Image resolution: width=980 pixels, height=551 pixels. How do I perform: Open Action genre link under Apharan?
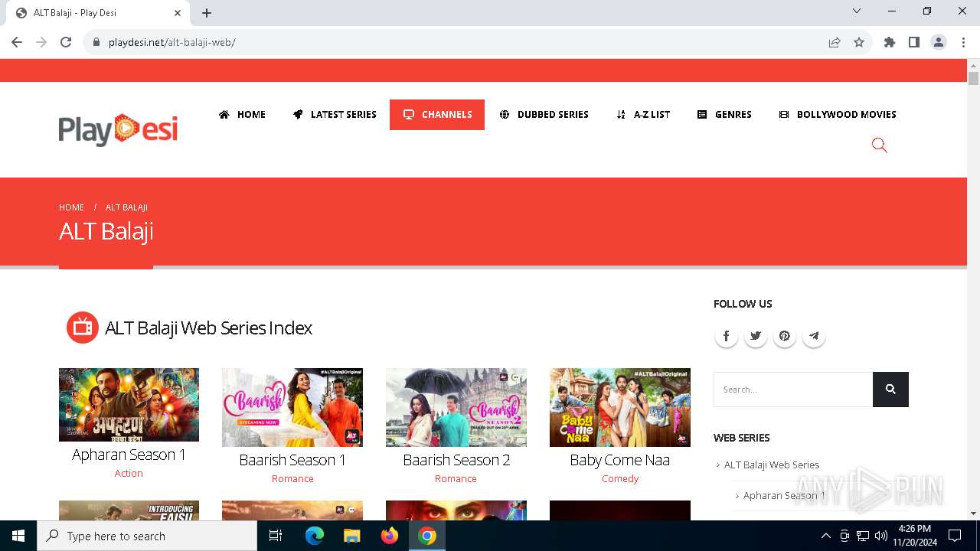pyautogui.click(x=129, y=473)
